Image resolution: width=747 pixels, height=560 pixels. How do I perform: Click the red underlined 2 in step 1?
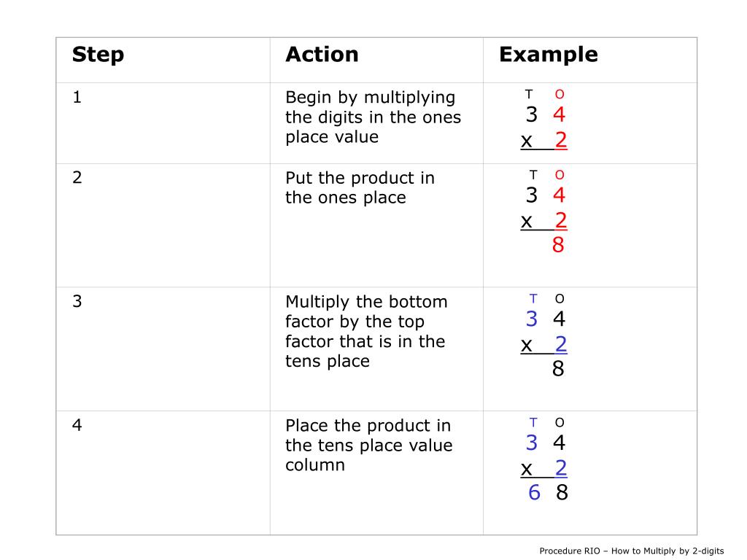(561, 140)
